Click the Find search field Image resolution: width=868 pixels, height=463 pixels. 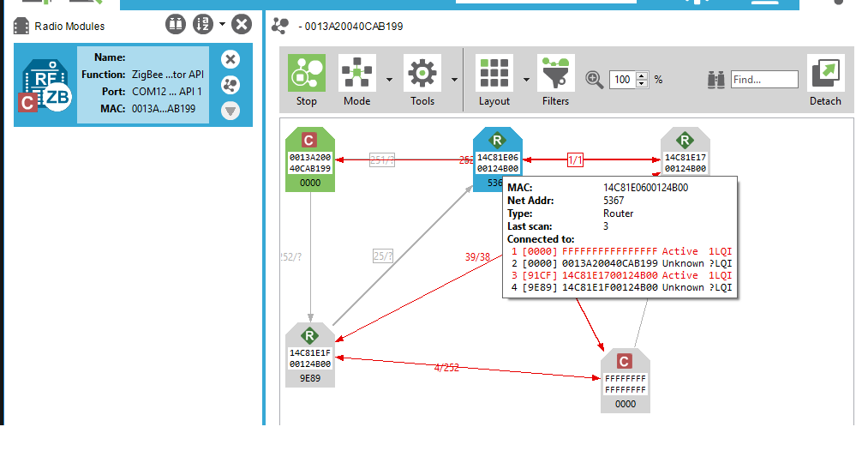[x=764, y=79]
